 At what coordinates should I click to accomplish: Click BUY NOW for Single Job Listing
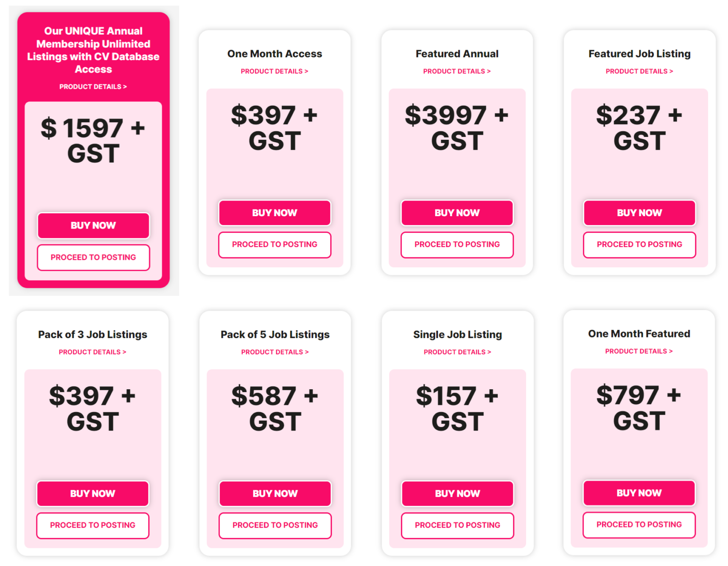(x=456, y=493)
